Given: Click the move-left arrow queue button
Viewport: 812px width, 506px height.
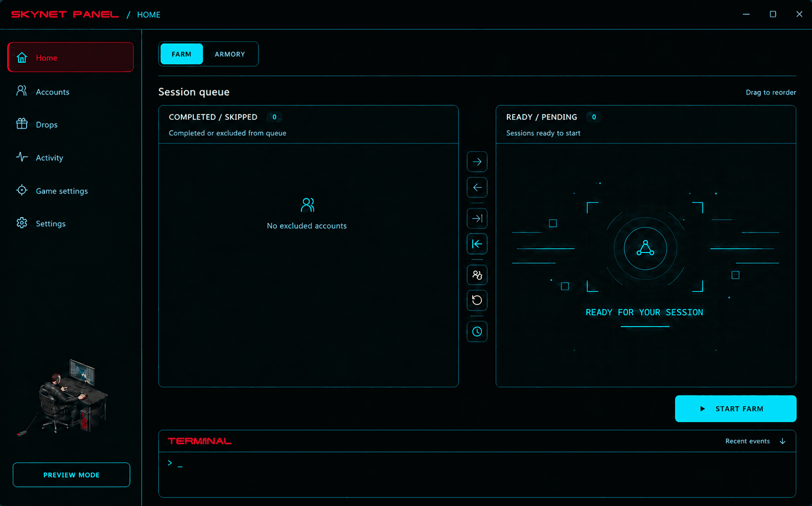Looking at the screenshot, I should pos(477,187).
